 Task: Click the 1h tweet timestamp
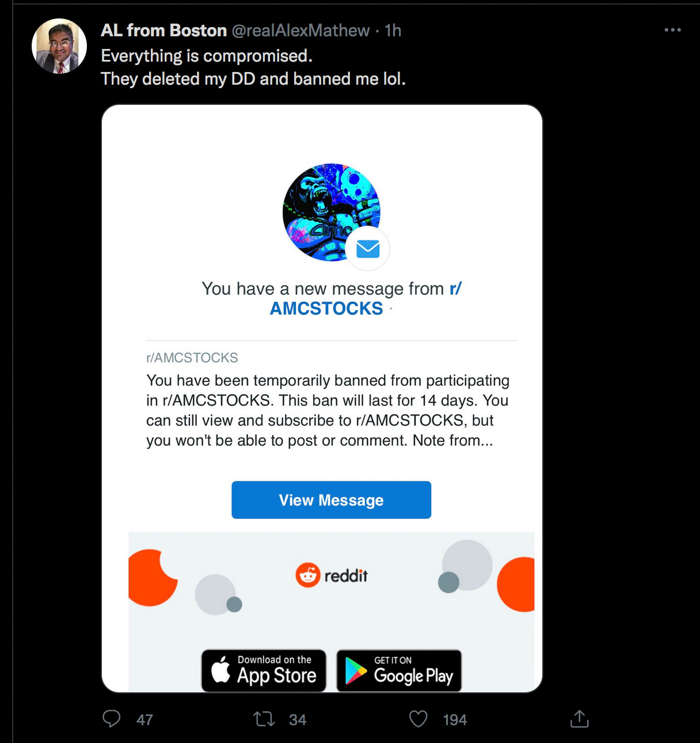pyautogui.click(x=393, y=31)
